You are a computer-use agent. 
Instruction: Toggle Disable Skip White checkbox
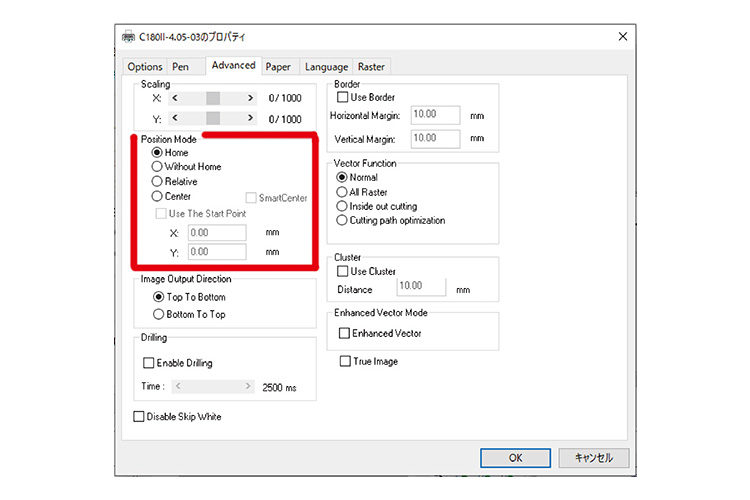(139, 417)
